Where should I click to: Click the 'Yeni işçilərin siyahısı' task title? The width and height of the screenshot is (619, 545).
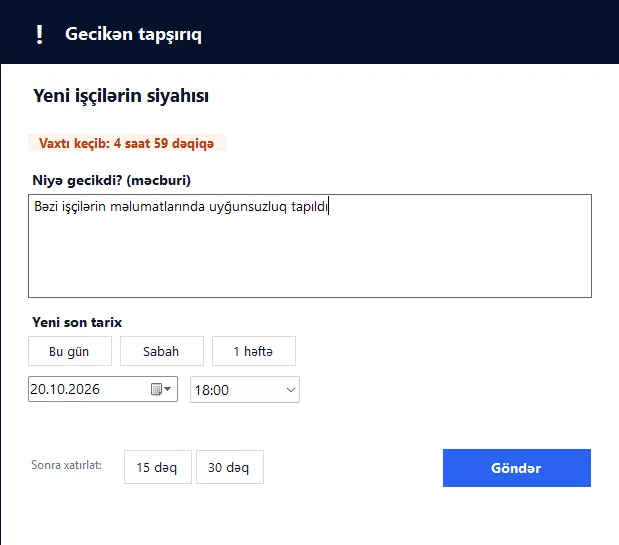coord(121,96)
